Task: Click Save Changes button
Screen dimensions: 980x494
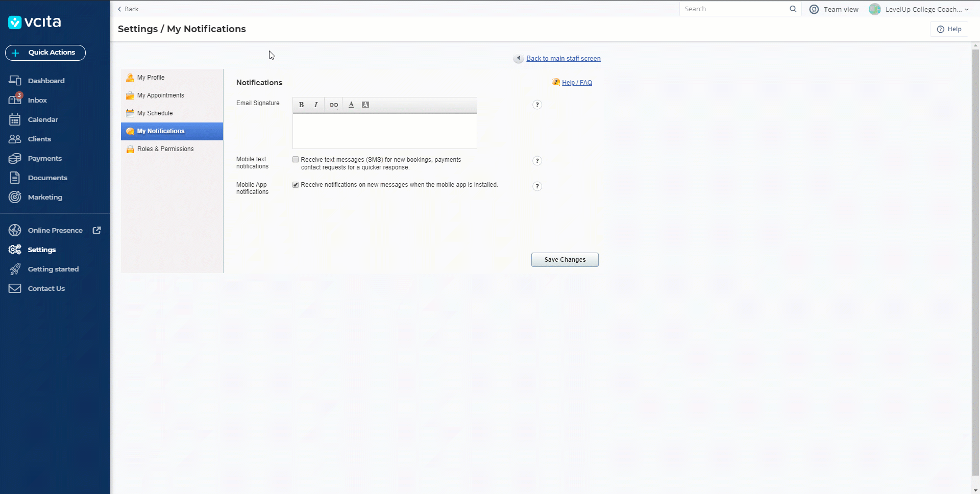Action: (565, 260)
